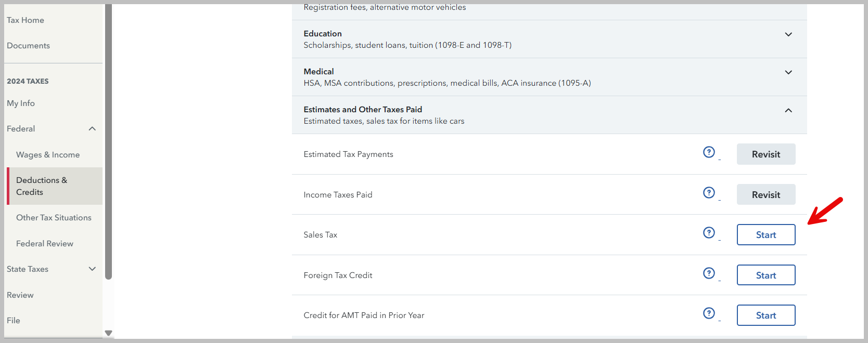This screenshot has width=868, height=343.
Task: Start the Foreign Tax Credit section
Action: [x=766, y=275]
